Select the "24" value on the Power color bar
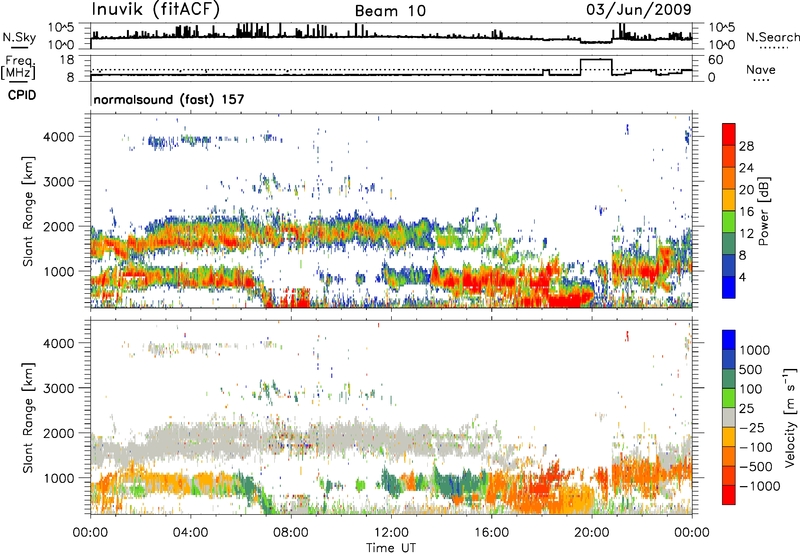This screenshot has height=554, width=800. 746,168
